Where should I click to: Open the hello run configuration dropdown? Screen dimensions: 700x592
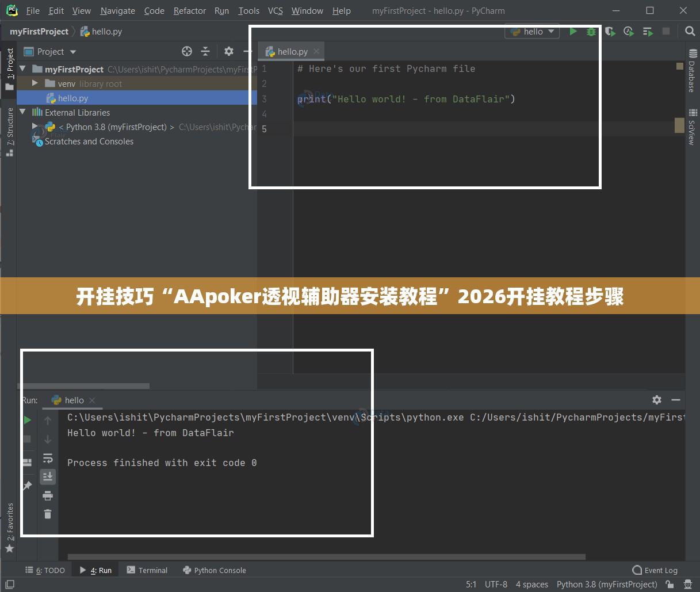point(533,32)
